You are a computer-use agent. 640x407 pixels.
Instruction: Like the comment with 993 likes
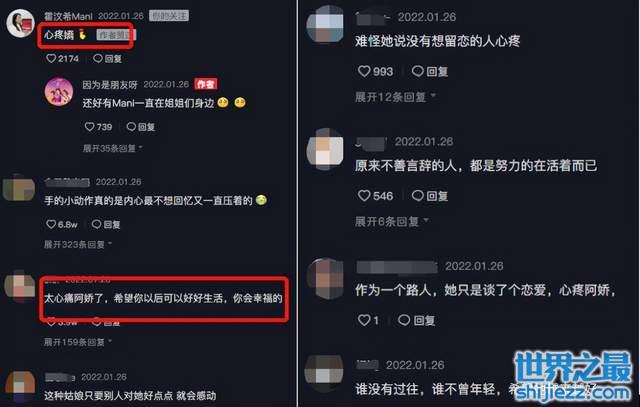click(x=364, y=71)
